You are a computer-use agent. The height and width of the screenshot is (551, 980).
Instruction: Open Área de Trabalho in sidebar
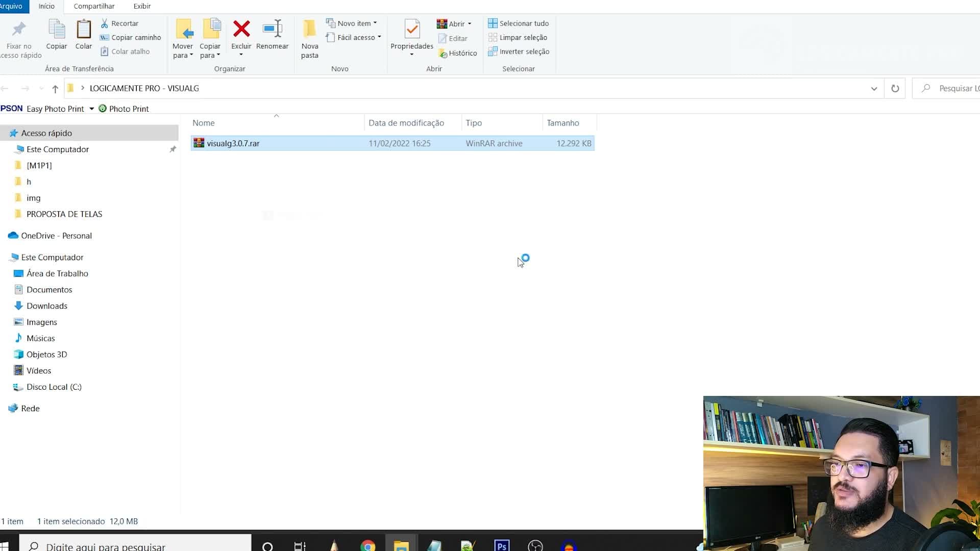pyautogui.click(x=57, y=273)
